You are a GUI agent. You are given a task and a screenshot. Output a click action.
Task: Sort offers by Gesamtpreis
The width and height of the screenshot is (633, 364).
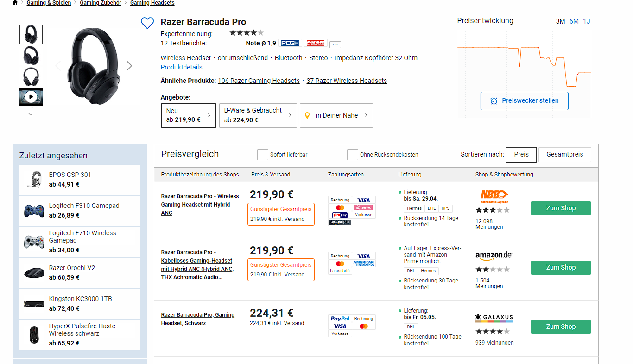pos(564,155)
